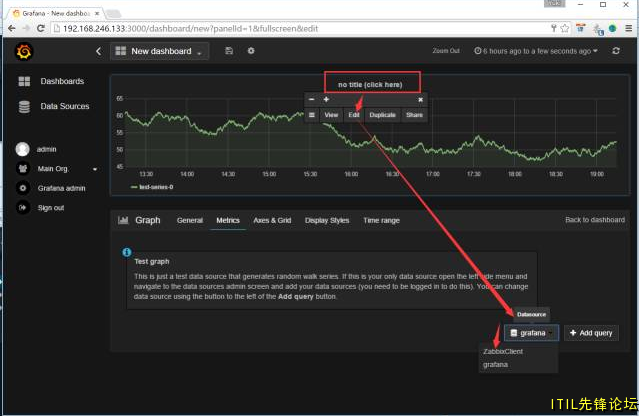The height and width of the screenshot is (416, 639).
Task: Click the Dashboards grid icon
Action: [x=24, y=81]
